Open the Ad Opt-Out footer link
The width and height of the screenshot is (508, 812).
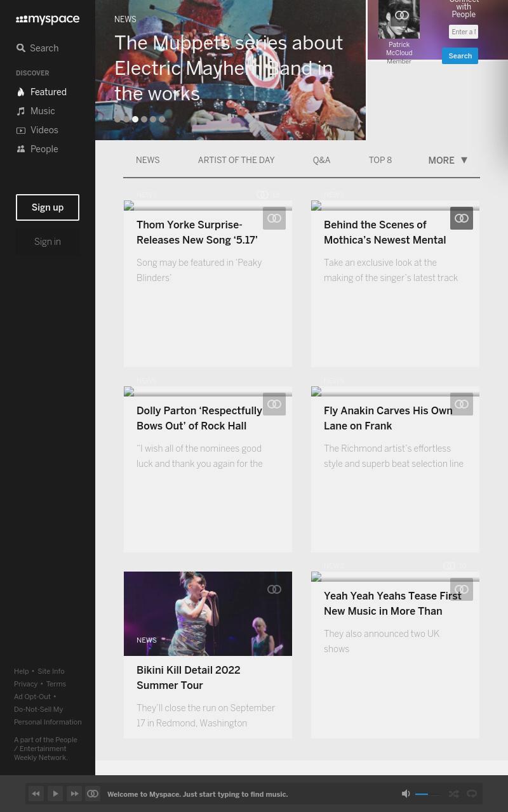32,697
